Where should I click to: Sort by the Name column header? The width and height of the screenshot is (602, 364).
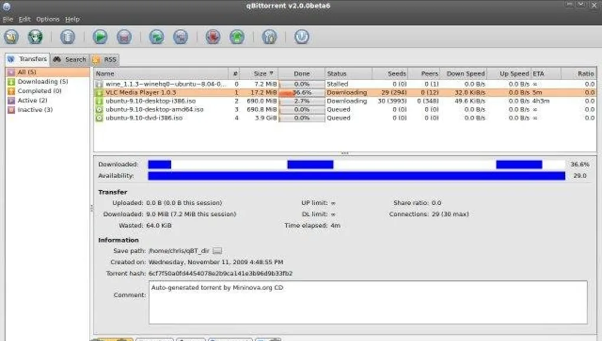click(x=161, y=74)
